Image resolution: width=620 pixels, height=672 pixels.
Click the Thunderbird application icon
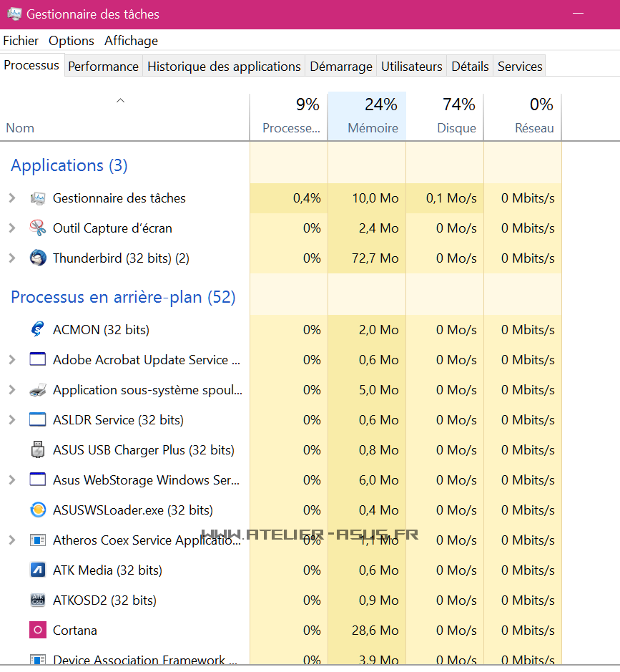[x=38, y=258]
